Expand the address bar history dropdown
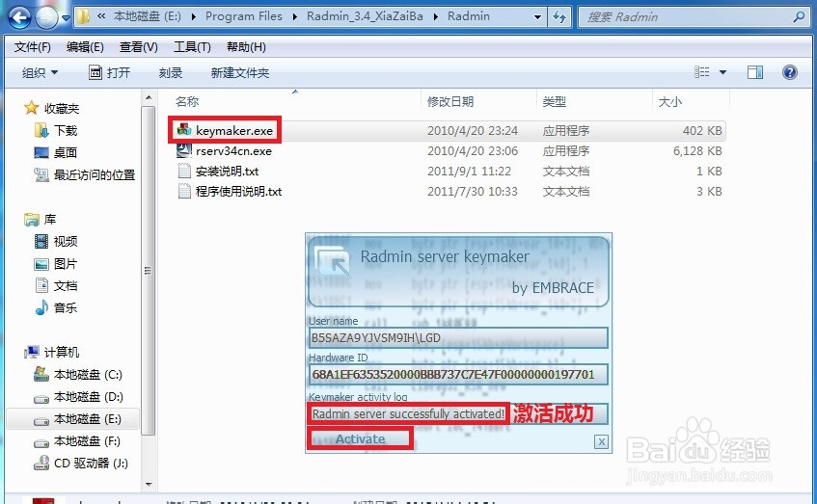The width and height of the screenshot is (817, 504). (x=537, y=17)
